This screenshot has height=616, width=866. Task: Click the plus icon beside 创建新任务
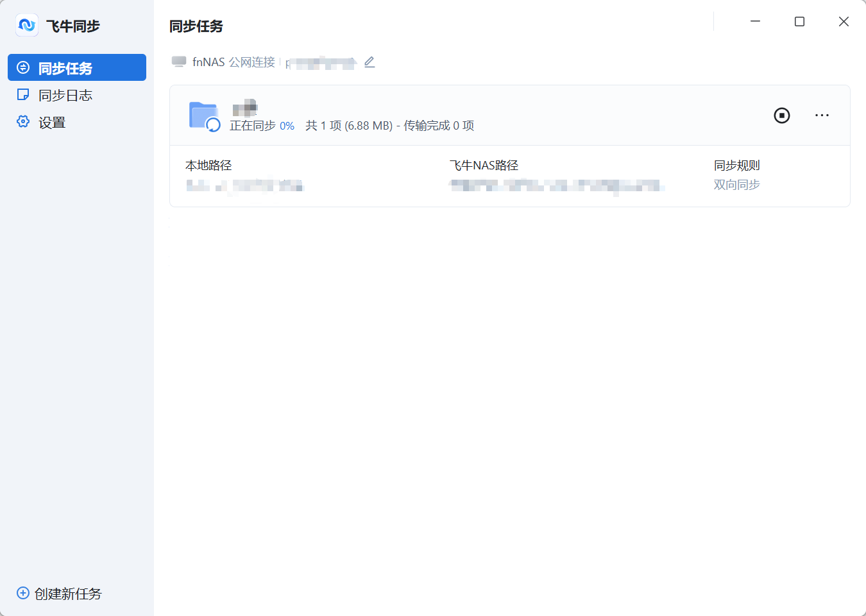23,593
